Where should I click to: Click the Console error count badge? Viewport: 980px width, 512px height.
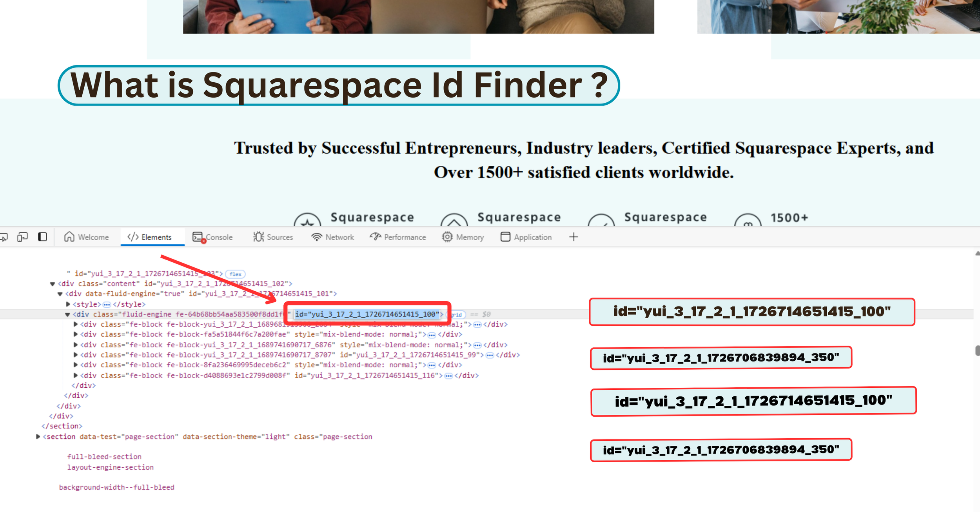tap(203, 241)
